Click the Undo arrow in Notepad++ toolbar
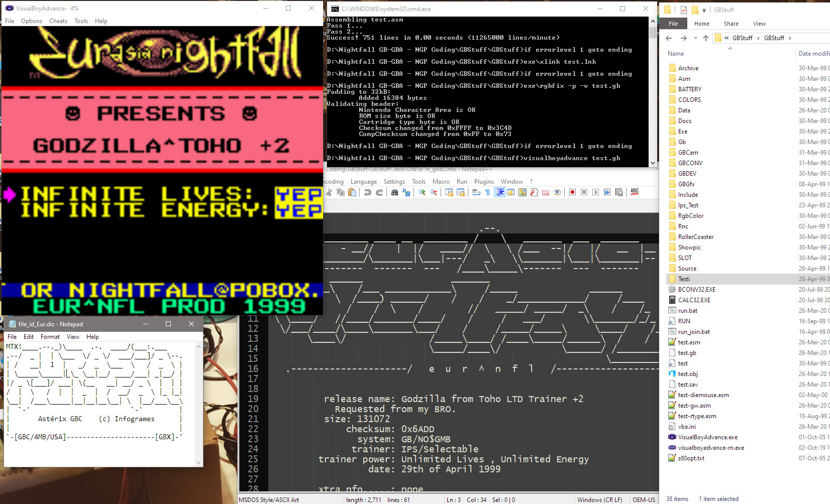Viewport: 830px width, 504px height. (368, 192)
